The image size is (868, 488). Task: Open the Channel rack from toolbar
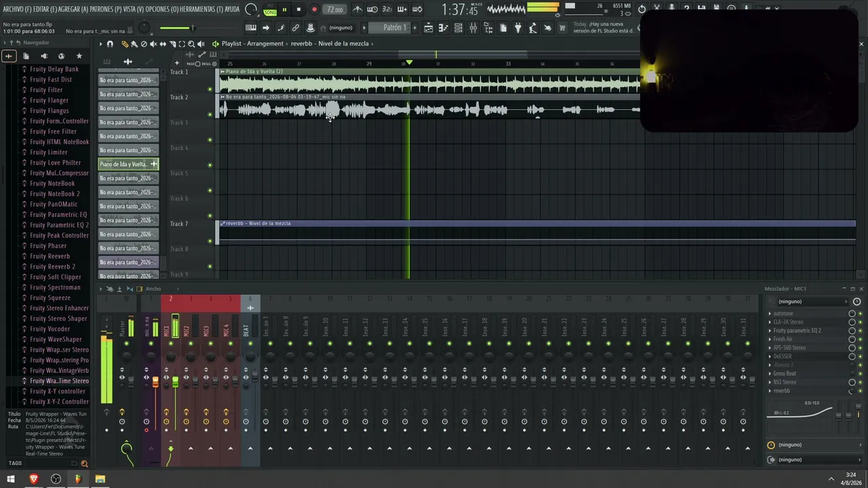coord(458,28)
